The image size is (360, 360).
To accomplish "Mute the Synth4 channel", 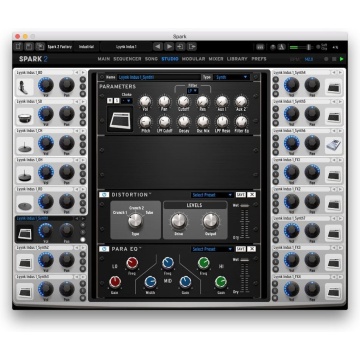I will coord(276,79).
